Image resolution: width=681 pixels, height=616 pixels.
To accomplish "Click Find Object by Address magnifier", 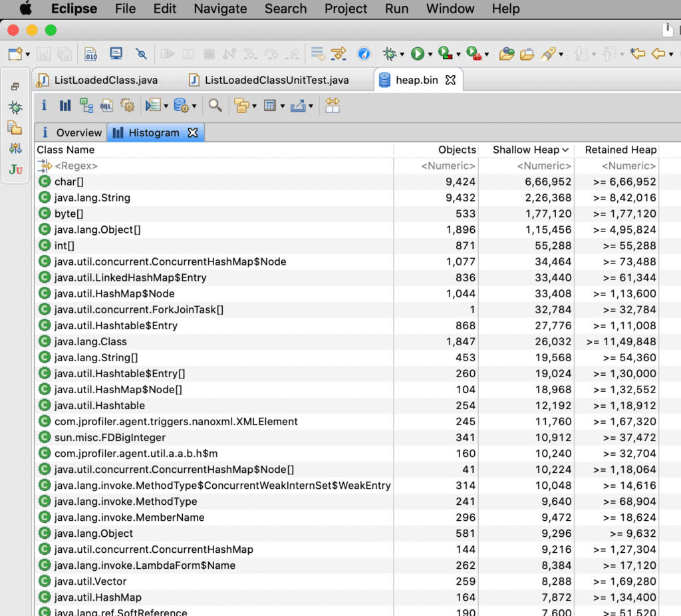I will (215, 105).
